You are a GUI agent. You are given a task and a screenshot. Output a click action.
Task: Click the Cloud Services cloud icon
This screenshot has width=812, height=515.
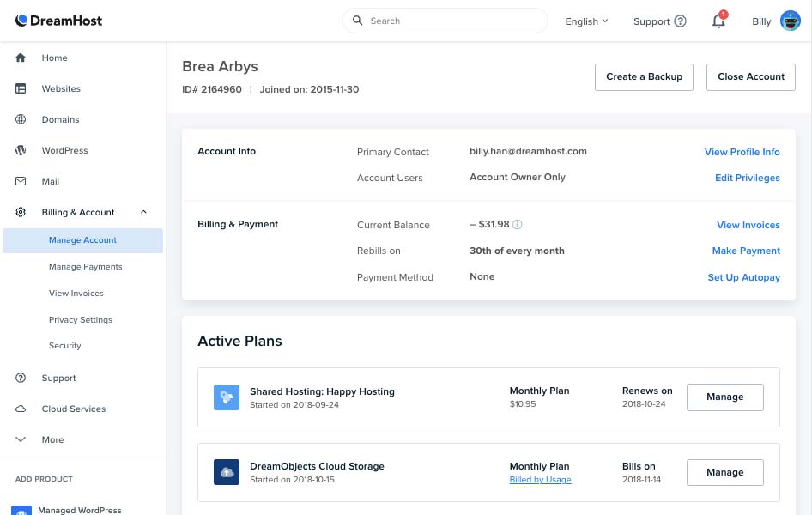tap(21, 409)
